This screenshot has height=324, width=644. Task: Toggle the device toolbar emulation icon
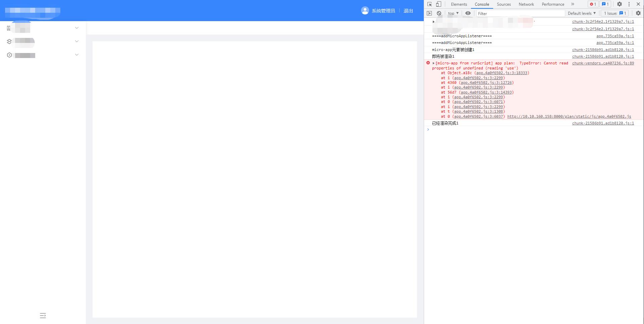(438, 4)
